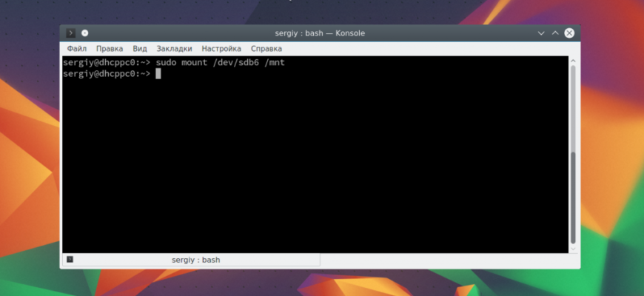Close the Konsole window
The height and width of the screenshot is (296, 644).
[569, 33]
